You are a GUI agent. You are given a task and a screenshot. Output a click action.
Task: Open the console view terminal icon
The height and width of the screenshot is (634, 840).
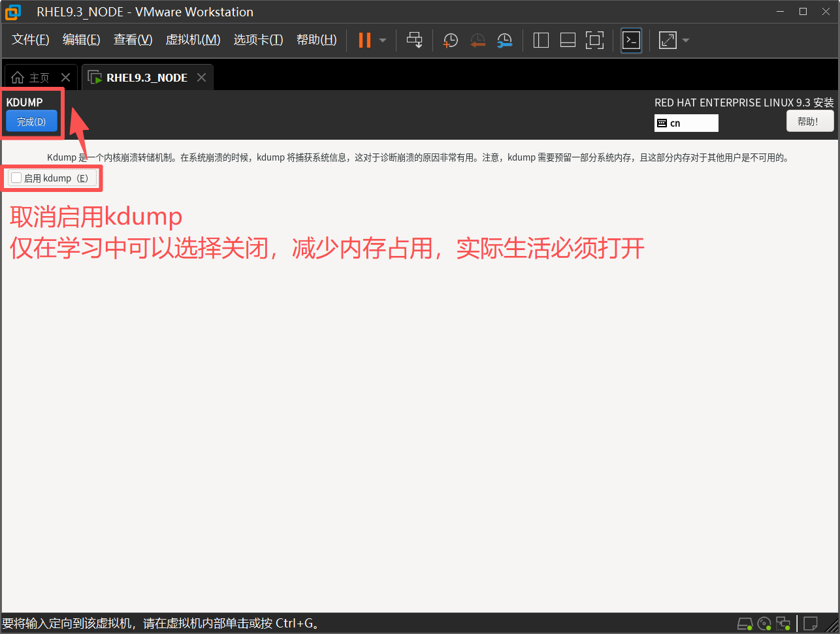pos(631,40)
